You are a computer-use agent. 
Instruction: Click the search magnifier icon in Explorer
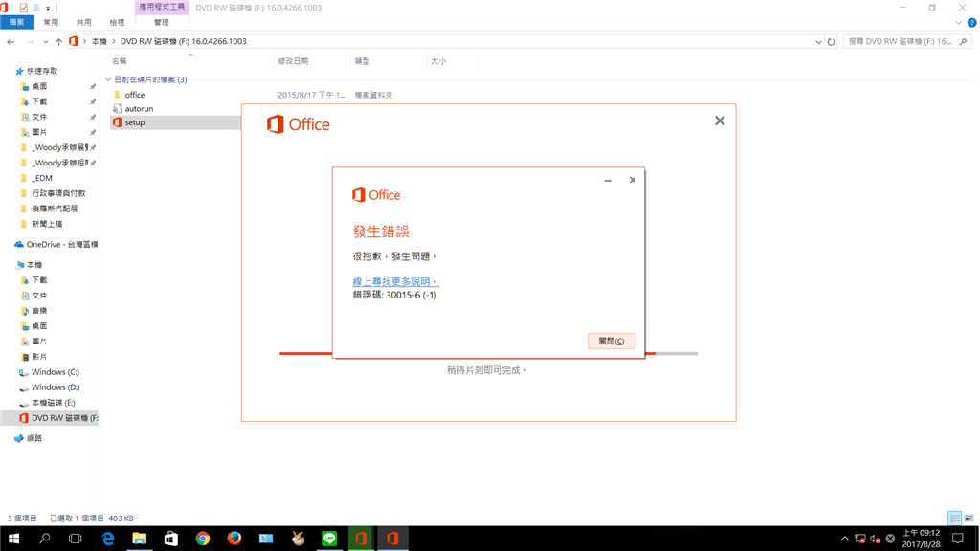click(x=963, y=42)
